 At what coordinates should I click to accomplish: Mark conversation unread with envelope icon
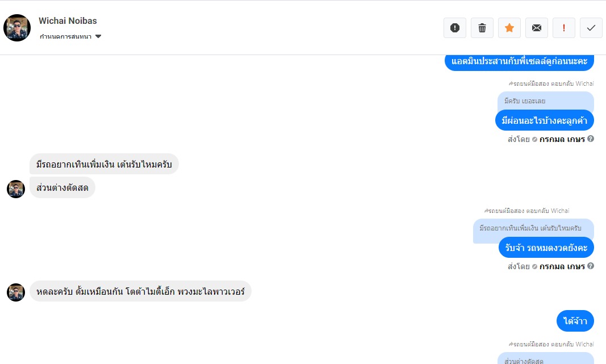[x=537, y=28]
